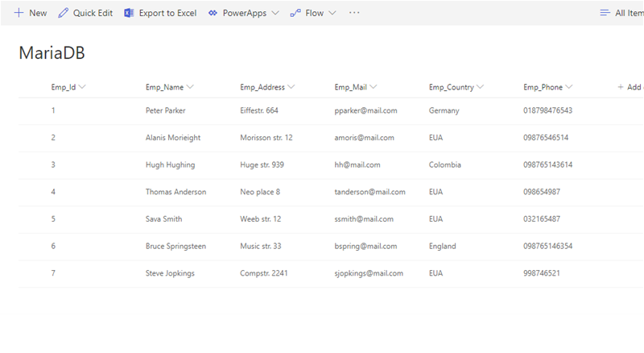644x353 pixels.
Task: Click the All Items view list icon
Action: [x=605, y=13]
